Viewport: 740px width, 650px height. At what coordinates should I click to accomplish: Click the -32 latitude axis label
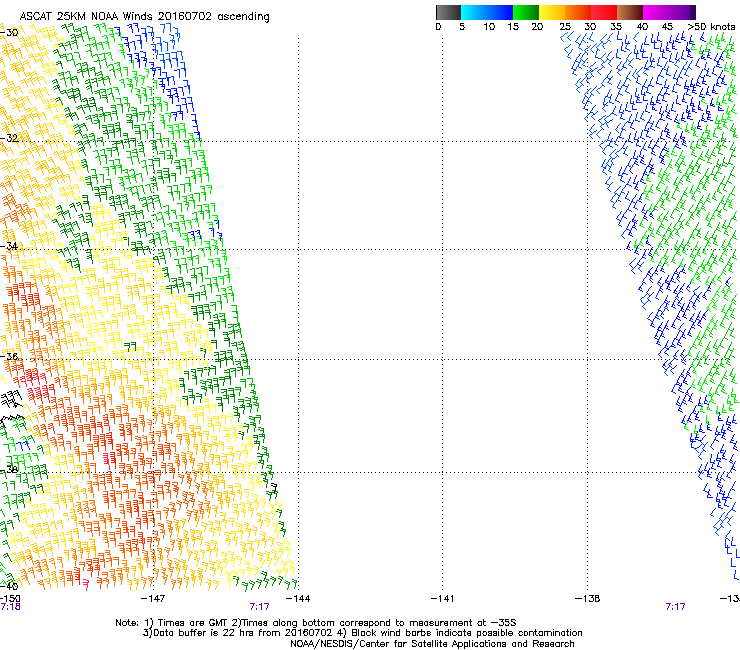[x=8, y=138]
